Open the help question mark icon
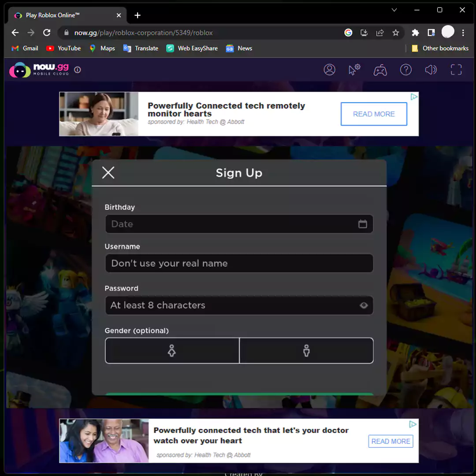This screenshot has height=476, width=476. tap(405, 70)
